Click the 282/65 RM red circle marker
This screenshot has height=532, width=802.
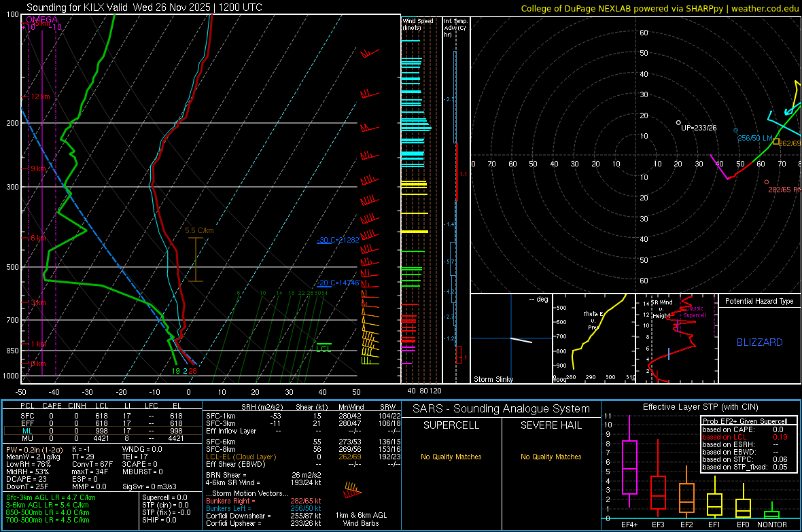[x=766, y=182]
